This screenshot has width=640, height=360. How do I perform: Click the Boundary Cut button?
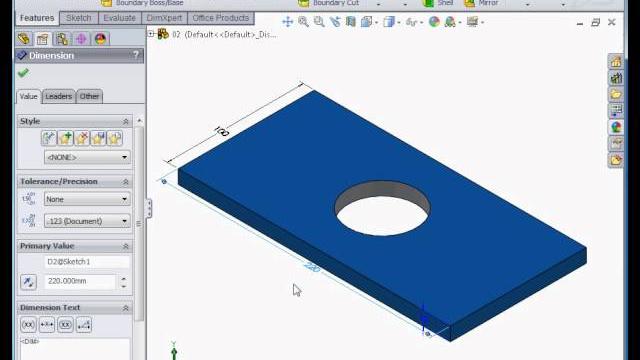(x=328, y=3)
